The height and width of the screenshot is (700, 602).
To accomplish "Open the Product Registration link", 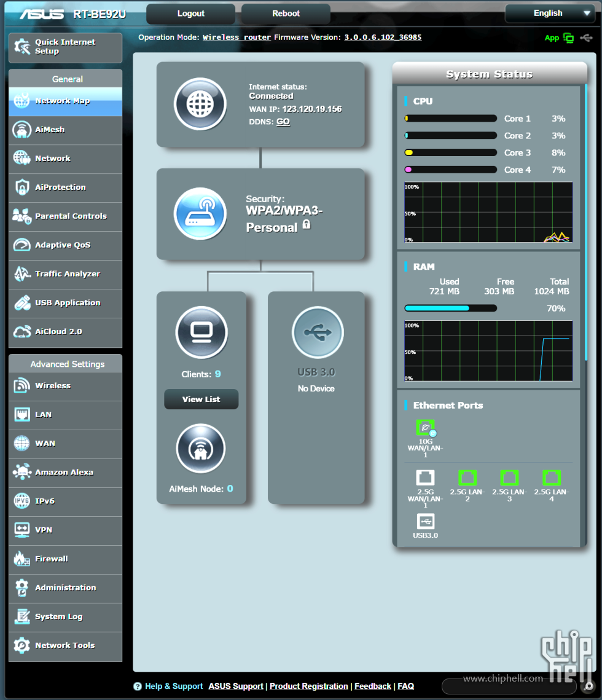I will [x=309, y=686].
